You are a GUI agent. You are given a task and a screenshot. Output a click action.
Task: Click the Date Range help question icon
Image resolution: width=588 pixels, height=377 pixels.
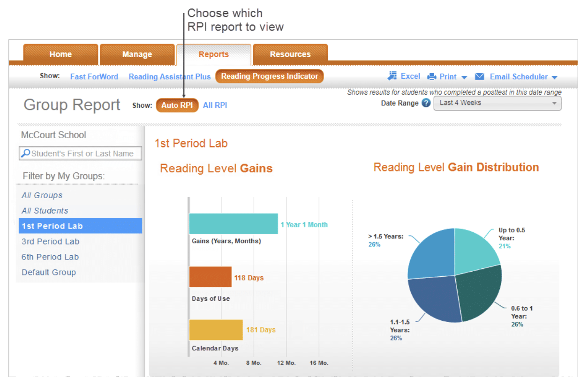tap(426, 103)
